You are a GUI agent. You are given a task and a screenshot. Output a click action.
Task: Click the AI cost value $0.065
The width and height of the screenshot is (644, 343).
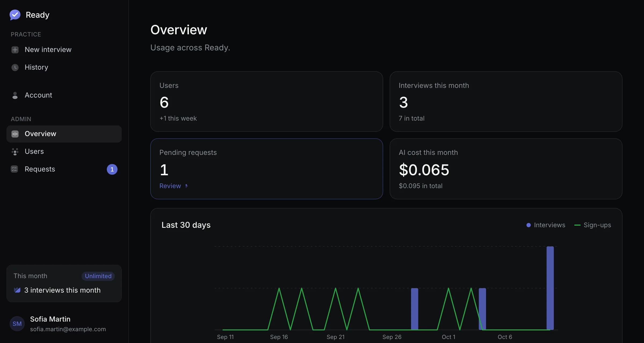click(424, 170)
